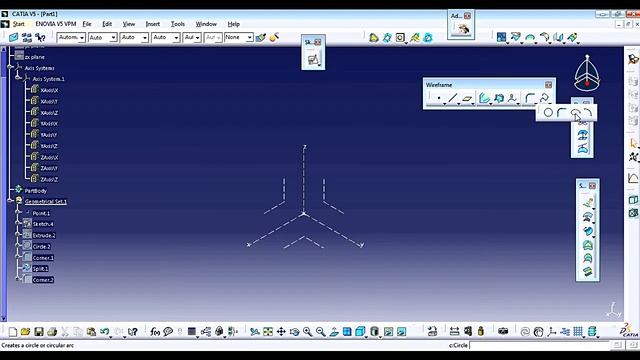The width and height of the screenshot is (640, 360).
Task: Choose the Conic tool in the flyout
Action: pyautogui.click(x=588, y=113)
